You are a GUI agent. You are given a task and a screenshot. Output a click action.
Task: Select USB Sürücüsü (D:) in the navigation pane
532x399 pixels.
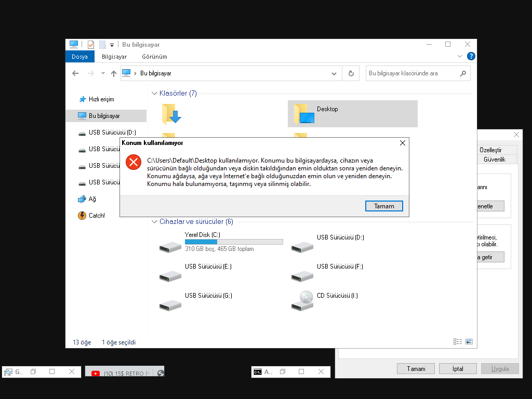click(107, 132)
